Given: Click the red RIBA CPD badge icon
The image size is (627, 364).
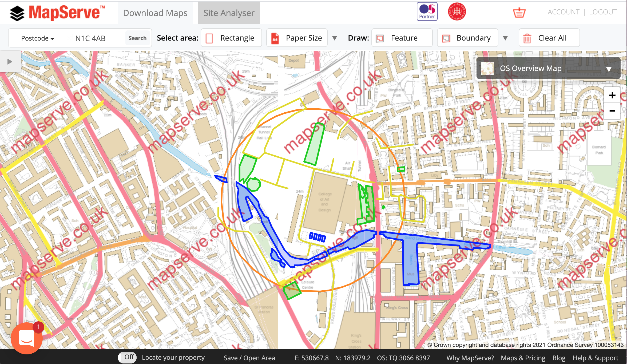Looking at the screenshot, I should click(457, 11).
